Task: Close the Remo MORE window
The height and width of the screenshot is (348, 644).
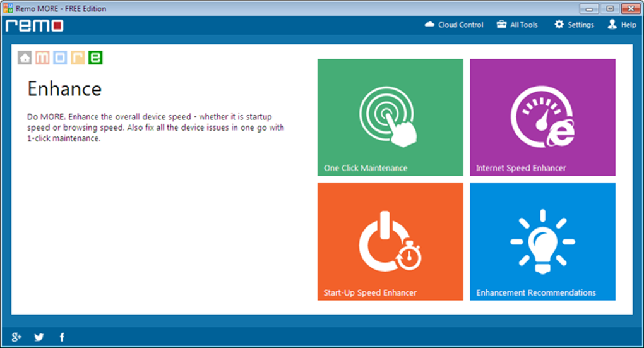Action: (x=631, y=8)
